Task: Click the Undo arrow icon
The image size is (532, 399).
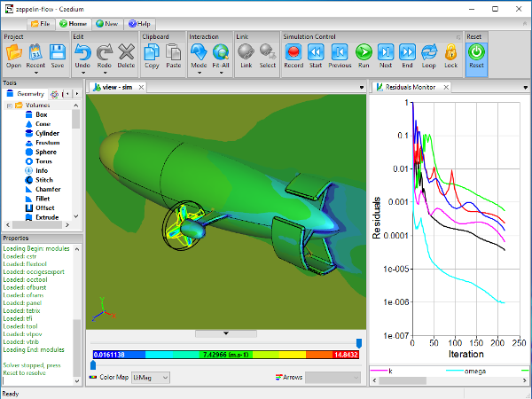Action: 82,55
